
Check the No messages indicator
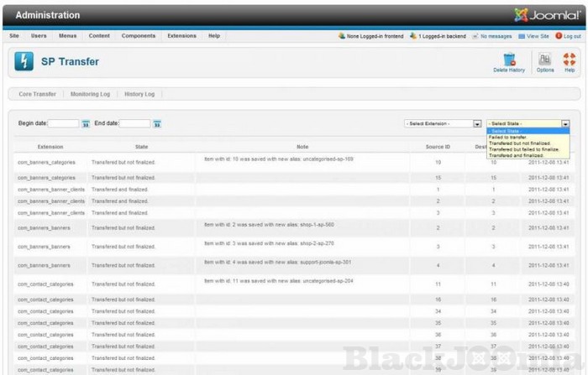click(x=493, y=36)
